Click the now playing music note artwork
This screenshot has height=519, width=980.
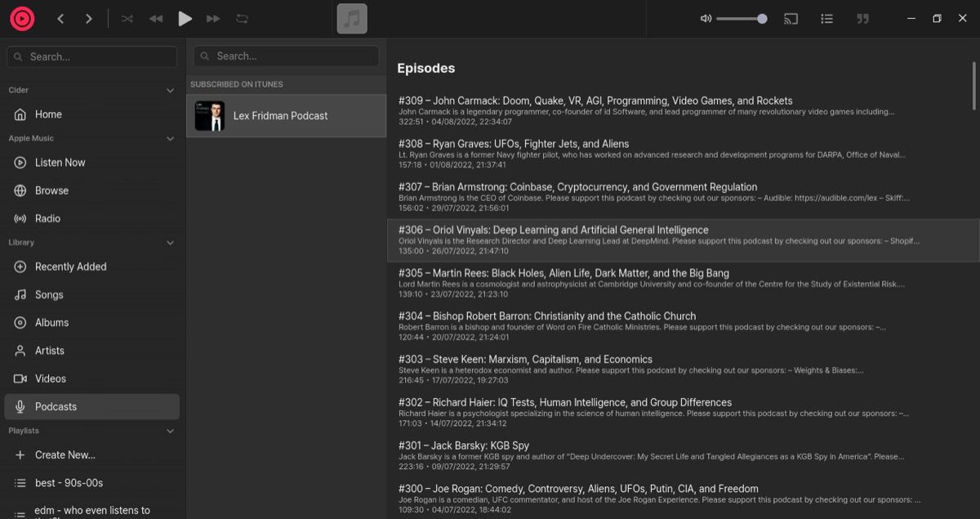pyautogui.click(x=352, y=19)
